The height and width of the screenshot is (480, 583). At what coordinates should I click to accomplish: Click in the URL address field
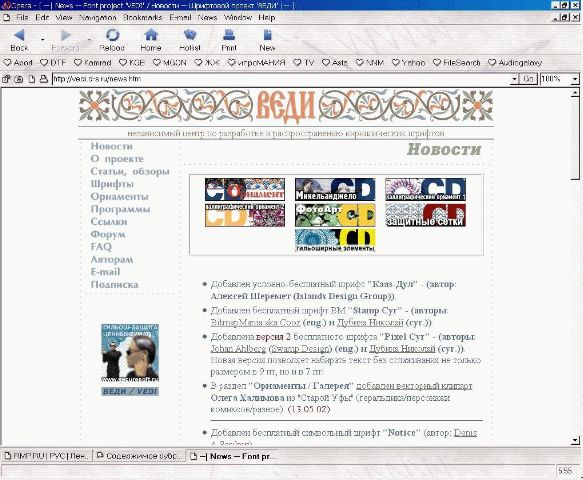pos(281,79)
